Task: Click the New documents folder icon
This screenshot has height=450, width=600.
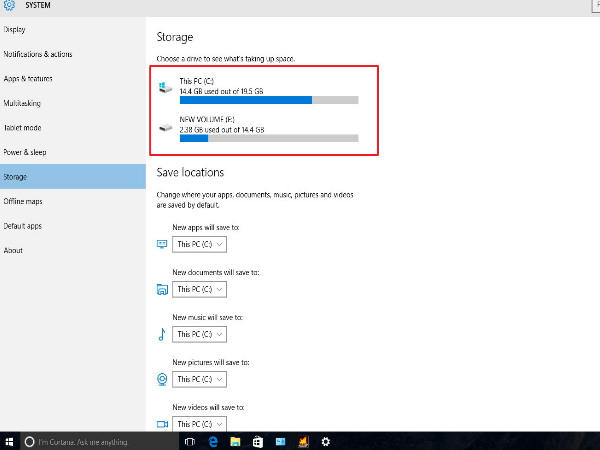Action: pos(162,289)
